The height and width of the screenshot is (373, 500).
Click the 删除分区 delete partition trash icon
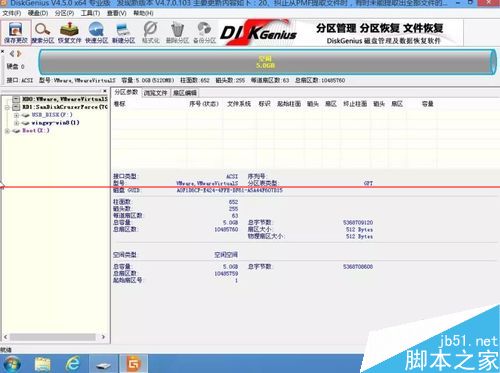[177, 32]
